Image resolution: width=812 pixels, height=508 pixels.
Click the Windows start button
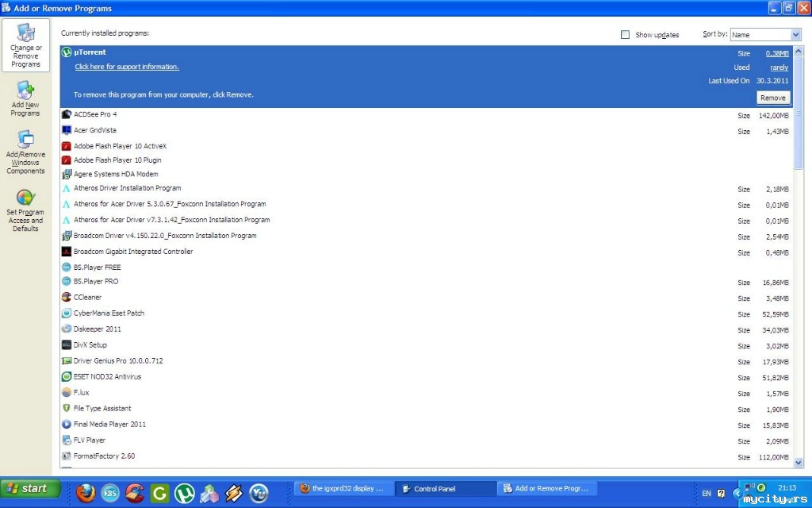[x=31, y=489]
